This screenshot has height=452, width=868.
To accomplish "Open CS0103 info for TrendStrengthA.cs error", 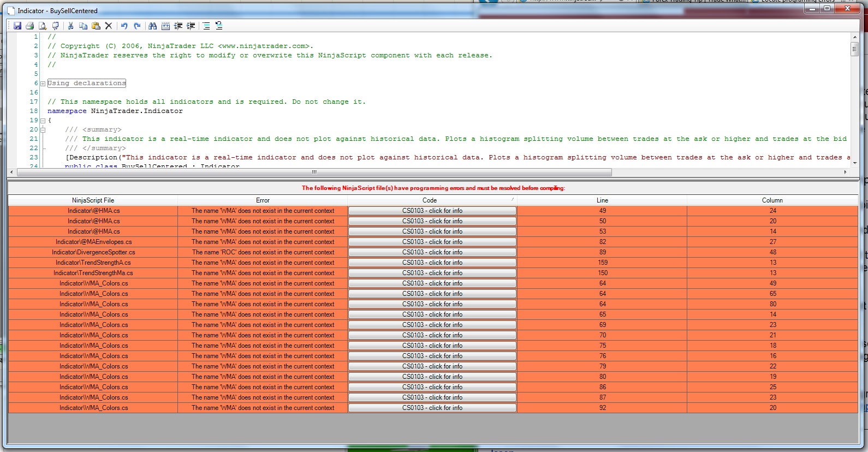I will point(432,263).
